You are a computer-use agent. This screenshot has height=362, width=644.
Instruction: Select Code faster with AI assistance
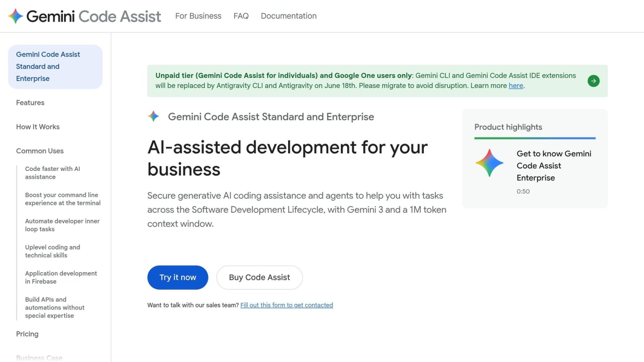(52, 173)
